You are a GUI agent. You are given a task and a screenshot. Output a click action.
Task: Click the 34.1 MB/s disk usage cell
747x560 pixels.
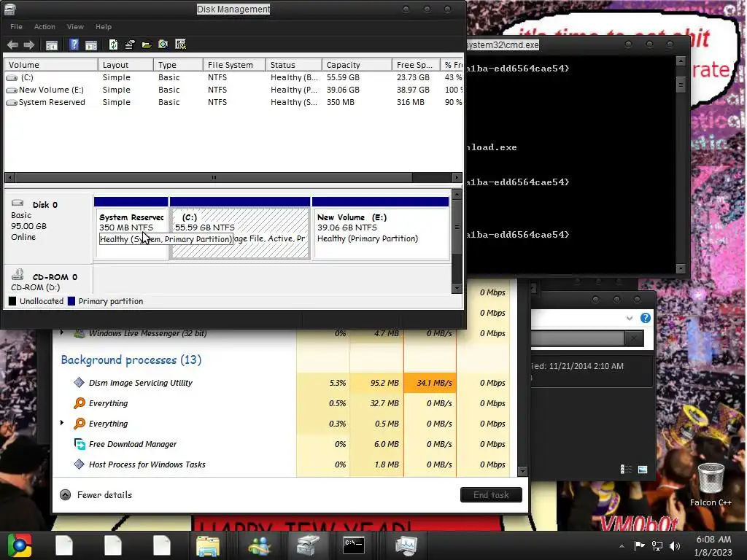point(430,383)
